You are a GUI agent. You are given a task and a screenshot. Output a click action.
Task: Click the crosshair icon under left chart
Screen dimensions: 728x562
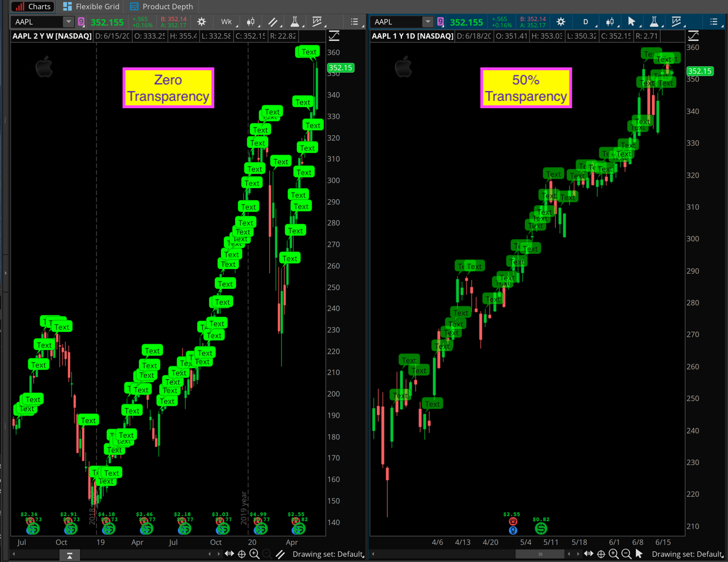tap(242, 554)
